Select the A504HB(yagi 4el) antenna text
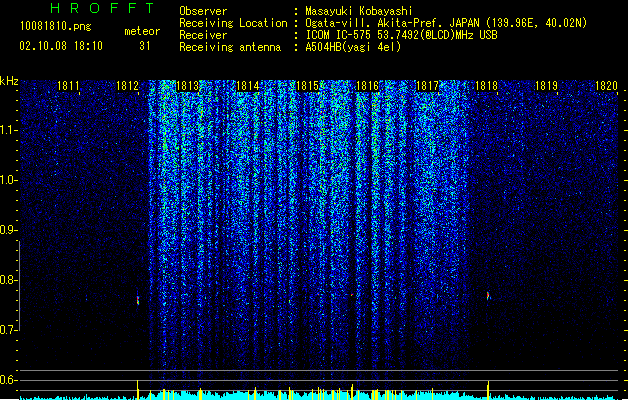 point(353,47)
